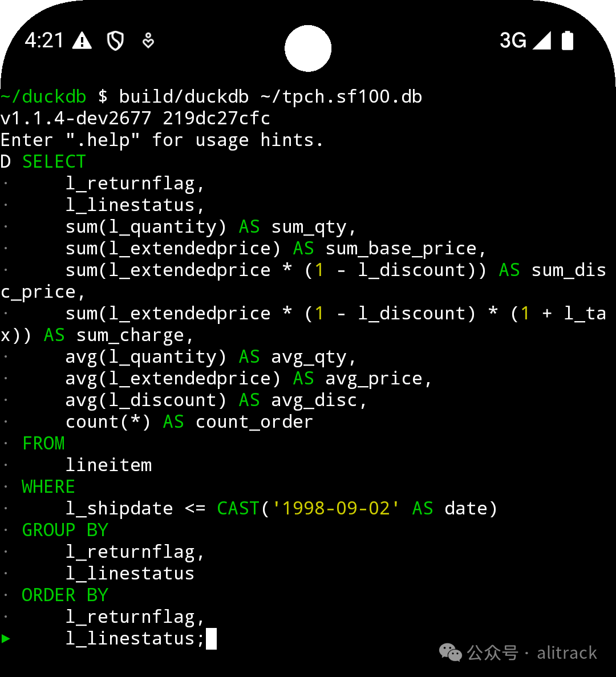
Task: Tap the ORDER BY keyword
Action: pyautogui.click(x=65, y=595)
